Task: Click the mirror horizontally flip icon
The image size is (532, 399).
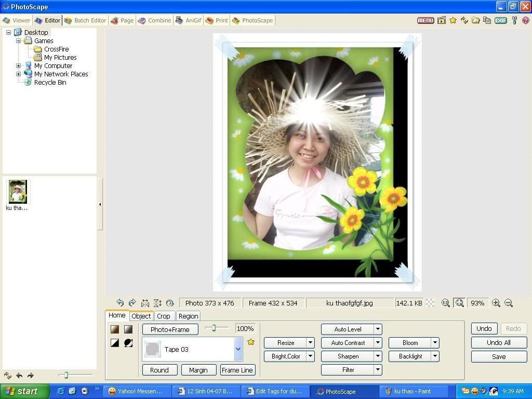Action: tap(145, 303)
